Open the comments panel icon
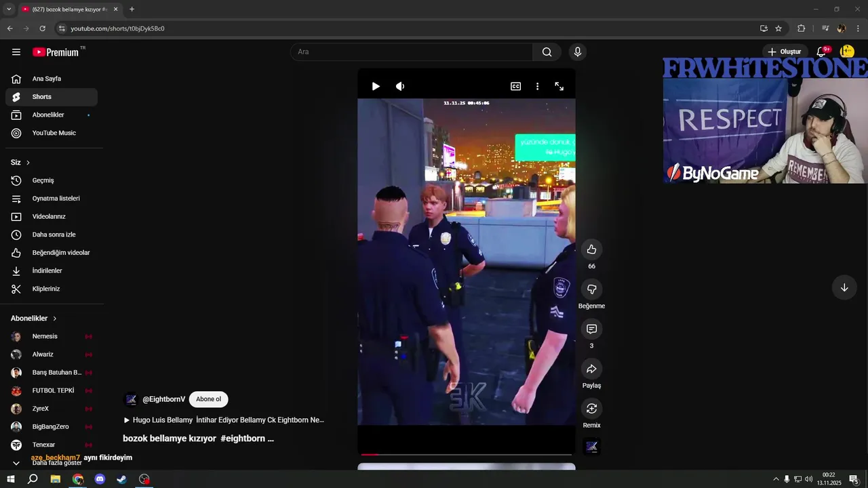 pos(591,329)
